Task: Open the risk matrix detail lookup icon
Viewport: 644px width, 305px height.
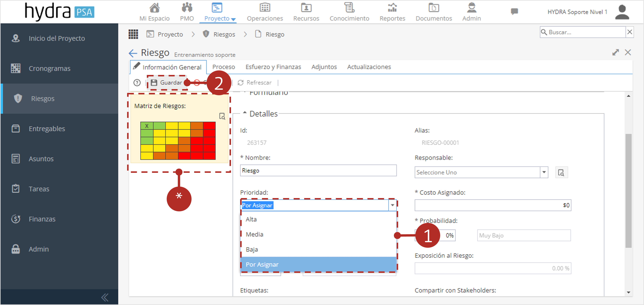Action: pos(222,116)
